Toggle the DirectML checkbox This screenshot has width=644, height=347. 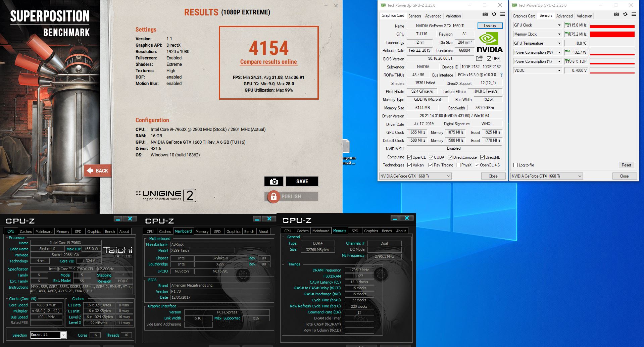click(x=482, y=157)
